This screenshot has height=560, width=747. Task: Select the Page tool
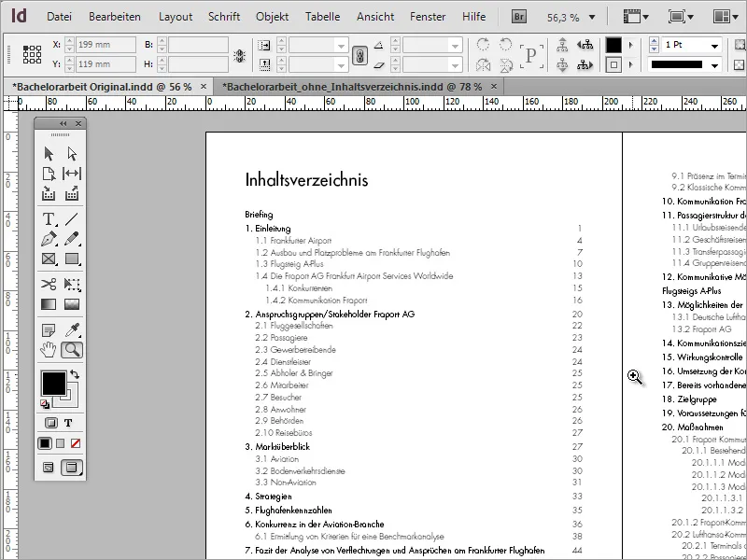pyautogui.click(x=49, y=174)
